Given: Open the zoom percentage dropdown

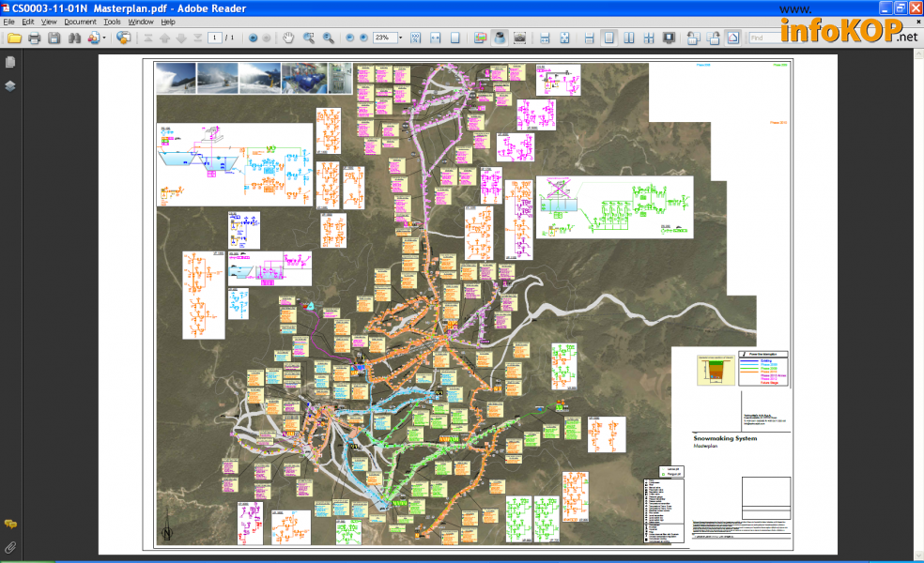Looking at the screenshot, I should tap(401, 38).
